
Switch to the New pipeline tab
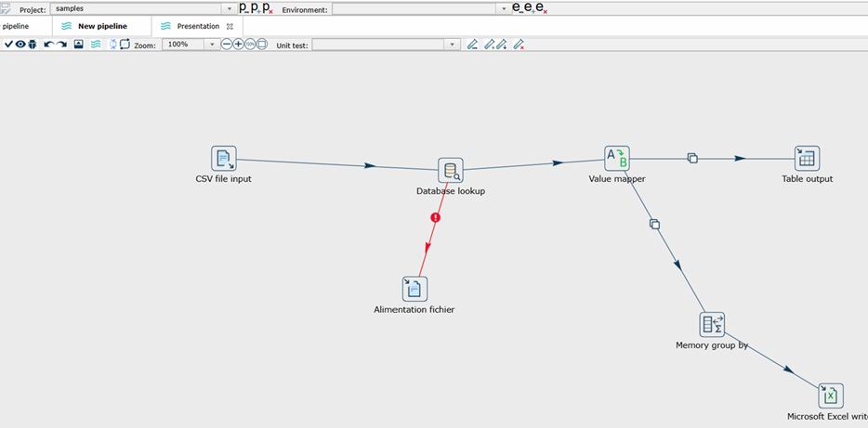(x=102, y=26)
